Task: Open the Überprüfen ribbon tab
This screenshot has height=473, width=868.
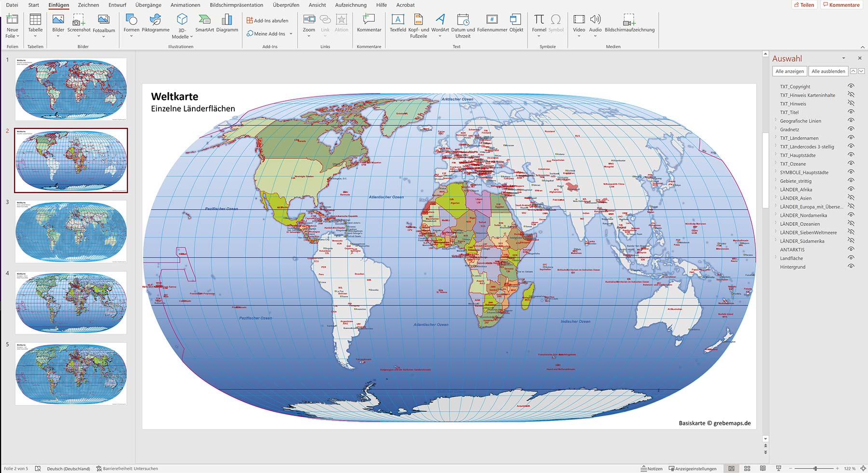Action: pos(286,5)
